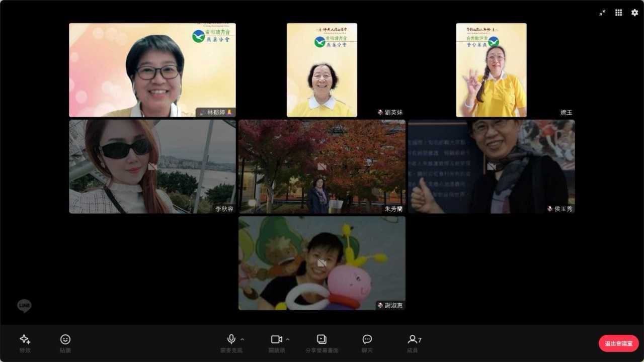Screen dimensions: 644x362
Task: Open the settings gear at top right
Action: [x=634, y=13]
